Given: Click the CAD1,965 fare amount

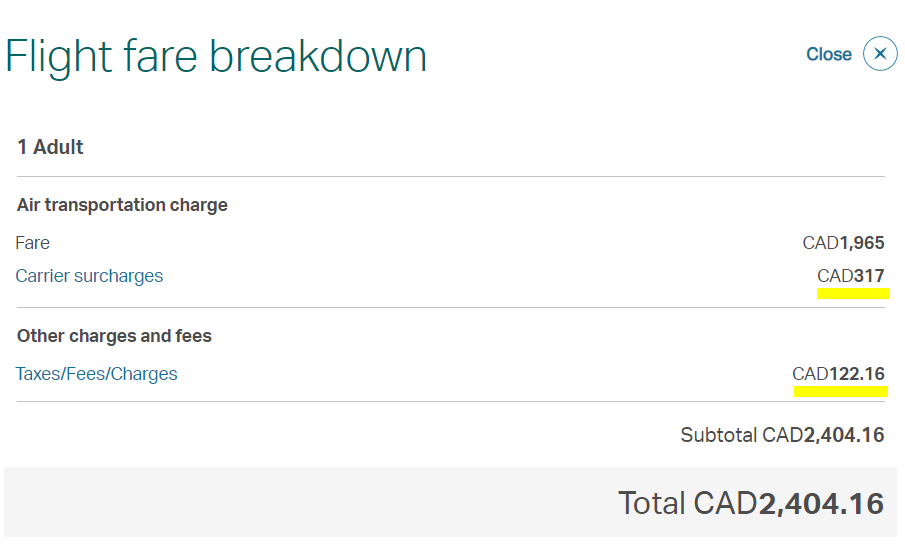Looking at the screenshot, I should [843, 243].
